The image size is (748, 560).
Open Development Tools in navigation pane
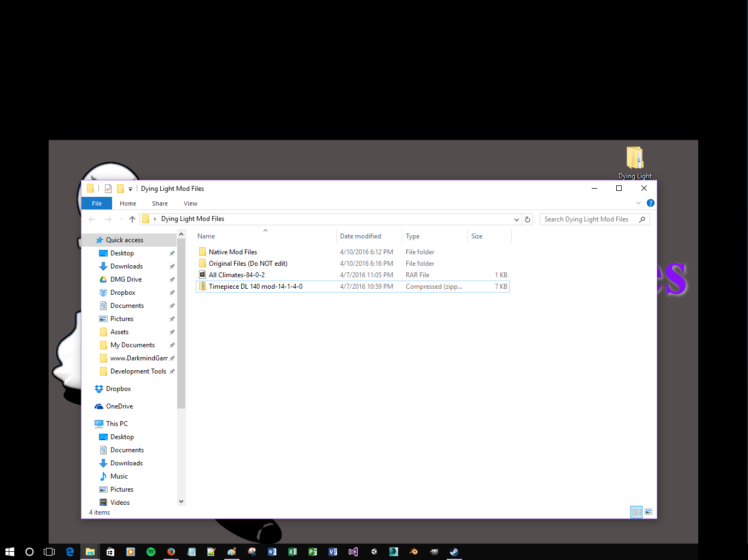click(x=138, y=371)
